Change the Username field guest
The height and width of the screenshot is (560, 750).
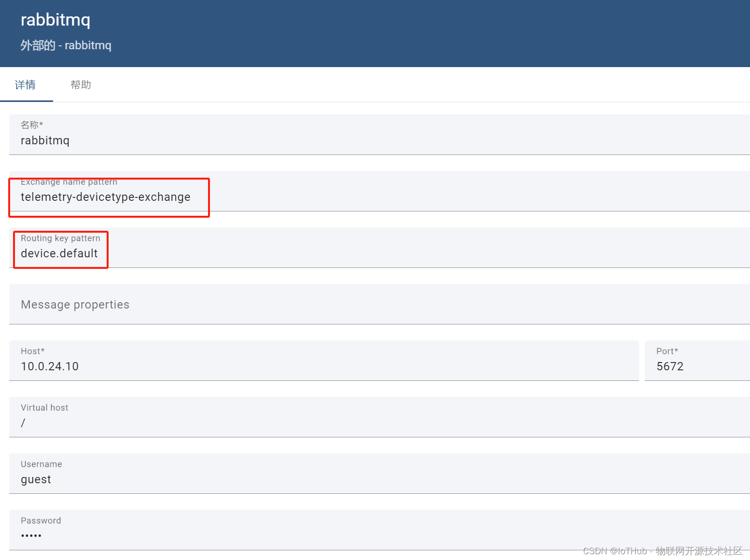point(379,474)
